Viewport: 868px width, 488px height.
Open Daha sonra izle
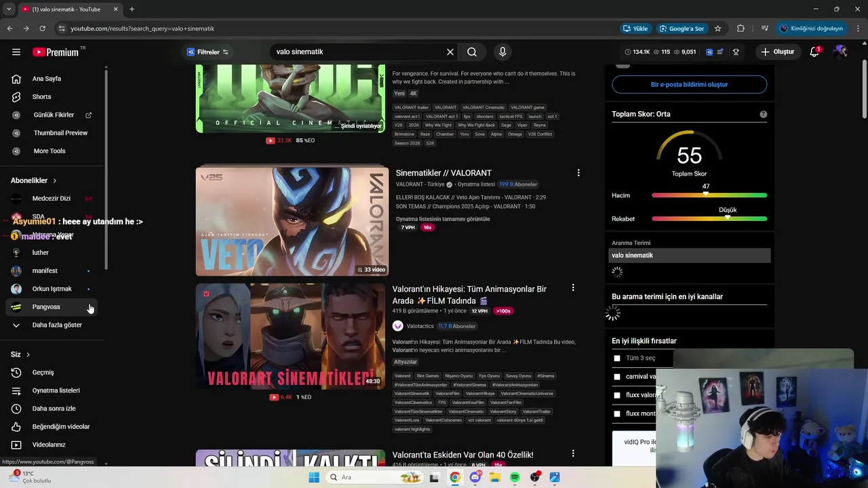point(54,409)
